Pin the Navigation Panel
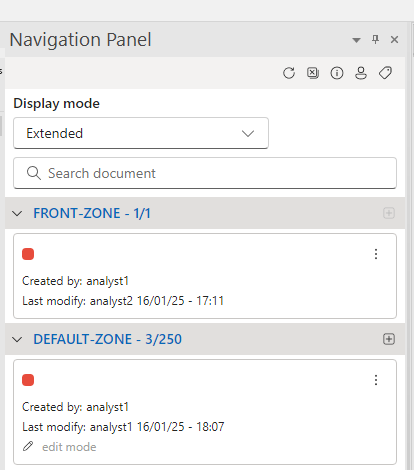 tap(376, 39)
